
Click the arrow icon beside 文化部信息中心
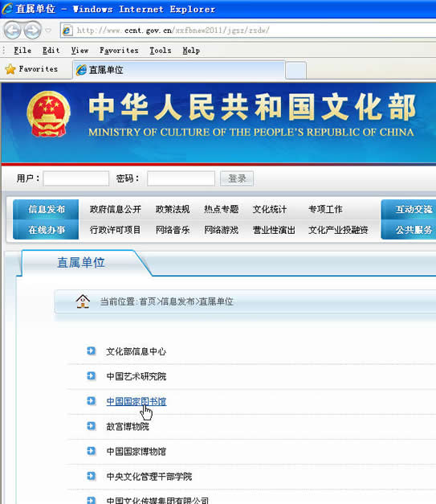point(92,350)
